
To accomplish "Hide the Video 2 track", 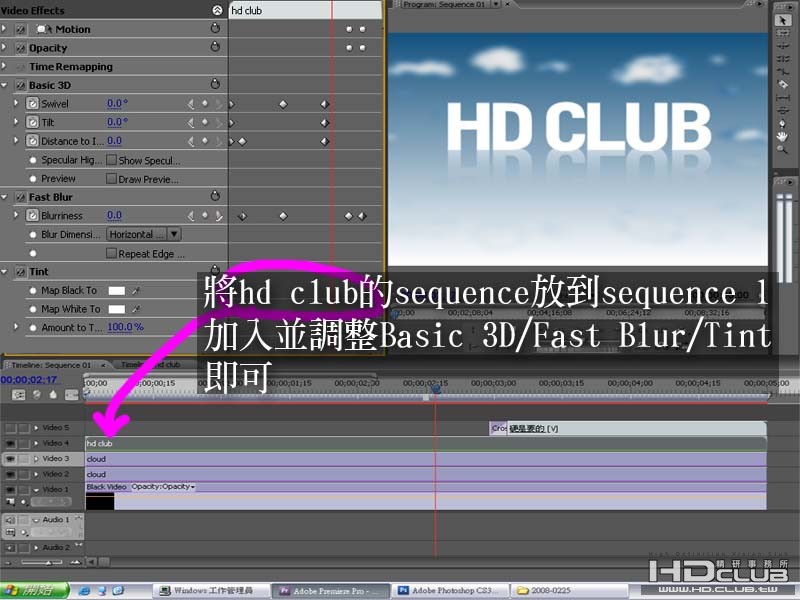I will pos(10,474).
